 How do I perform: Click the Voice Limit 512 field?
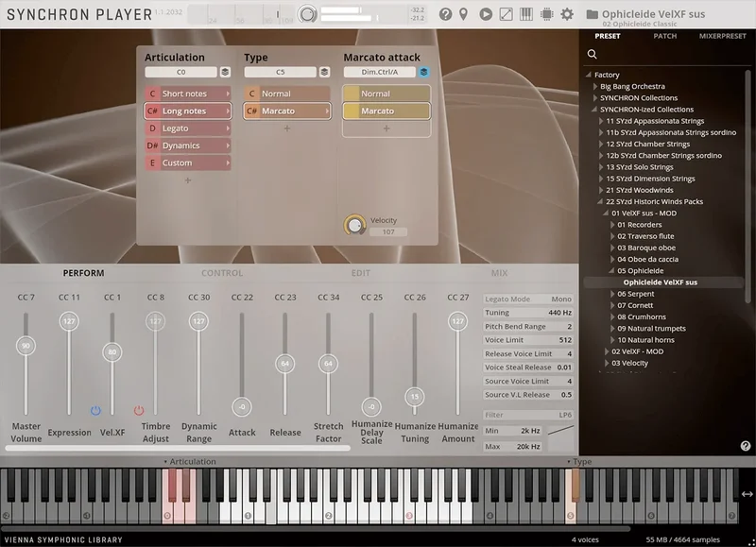click(528, 340)
